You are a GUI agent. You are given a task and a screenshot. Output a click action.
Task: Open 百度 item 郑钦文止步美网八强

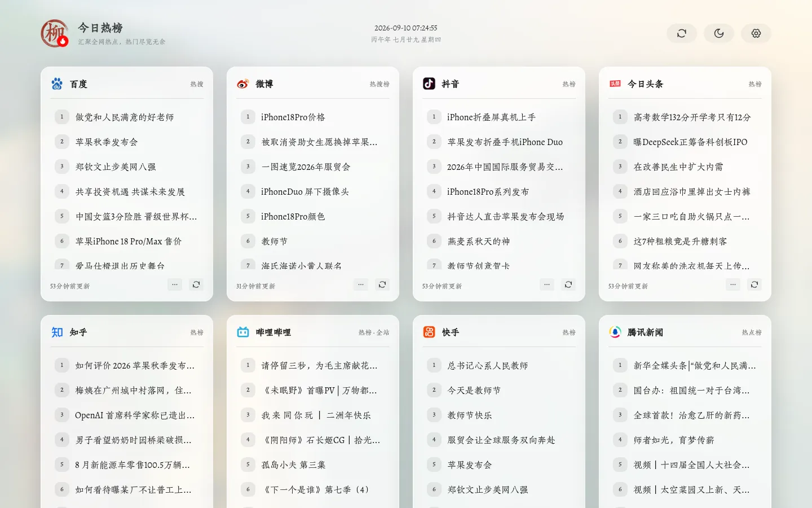(116, 167)
